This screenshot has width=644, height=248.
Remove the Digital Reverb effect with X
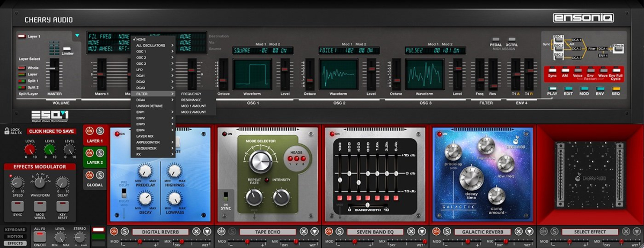click(x=196, y=231)
